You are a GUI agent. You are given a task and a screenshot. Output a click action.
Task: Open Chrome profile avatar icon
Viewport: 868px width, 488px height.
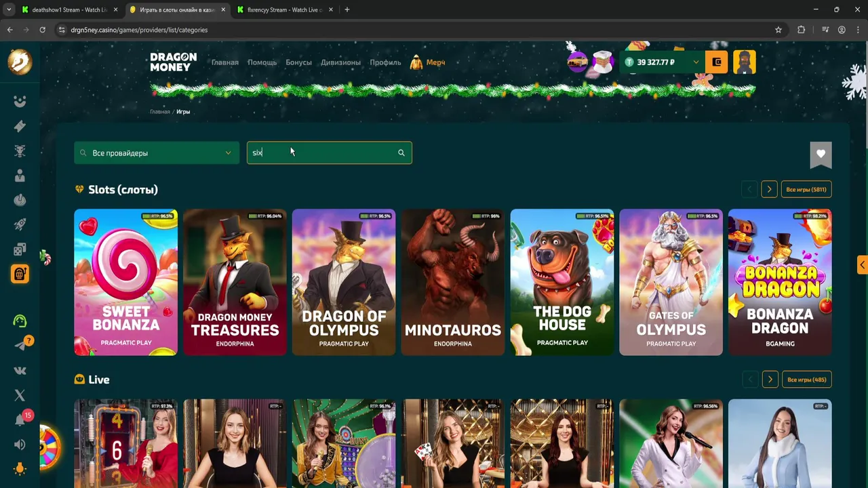pyautogui.click(x=842, y=30)
